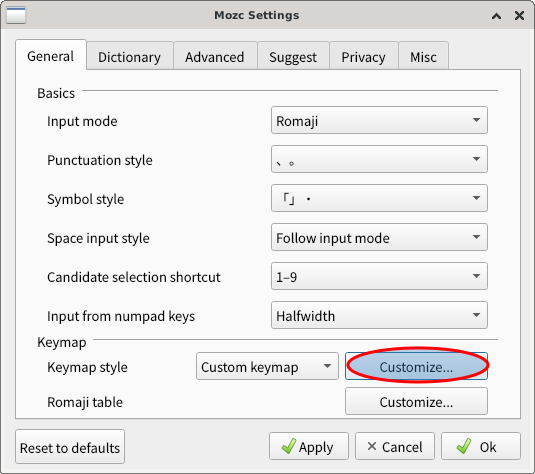Expand the Keymap style Custom keymap dropdown
This screenshot has width=535, height=474.
[x=267, y=367]
